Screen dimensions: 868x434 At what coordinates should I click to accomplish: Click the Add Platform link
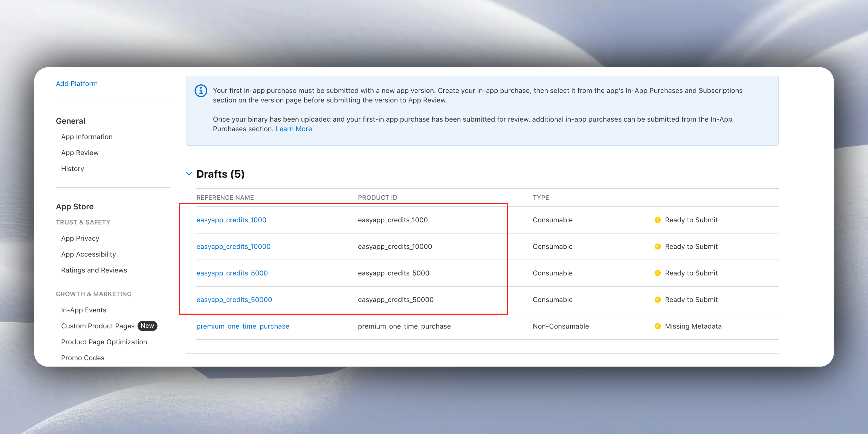tap(77, 84)
